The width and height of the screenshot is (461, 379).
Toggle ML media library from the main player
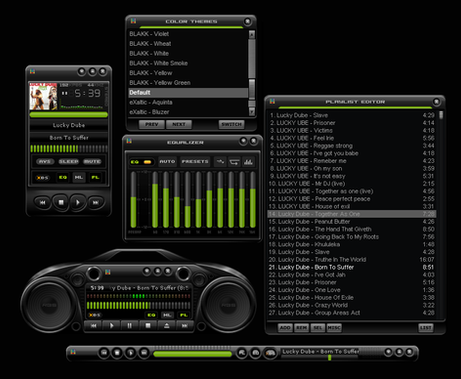tap(79, 178)
